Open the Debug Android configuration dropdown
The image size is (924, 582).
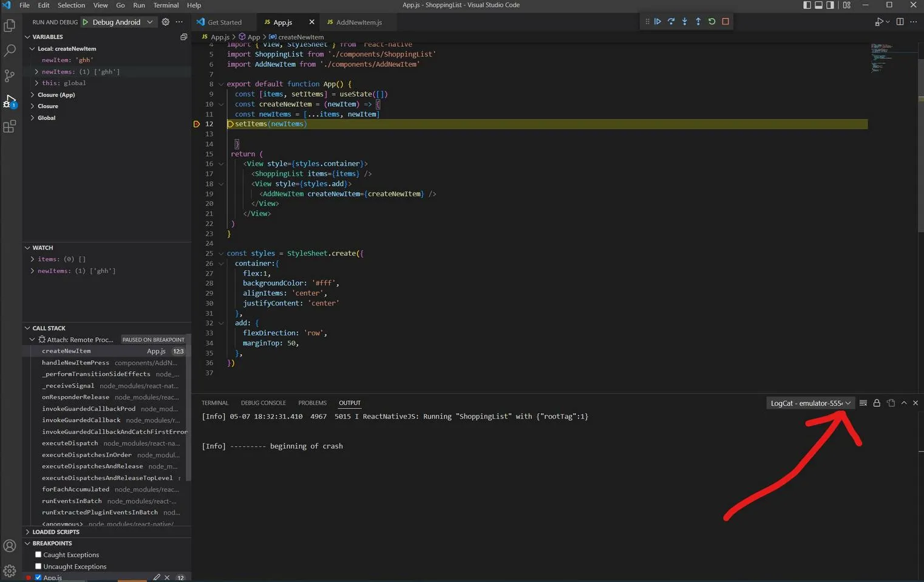pyautogui.click(x=124, y=22)
